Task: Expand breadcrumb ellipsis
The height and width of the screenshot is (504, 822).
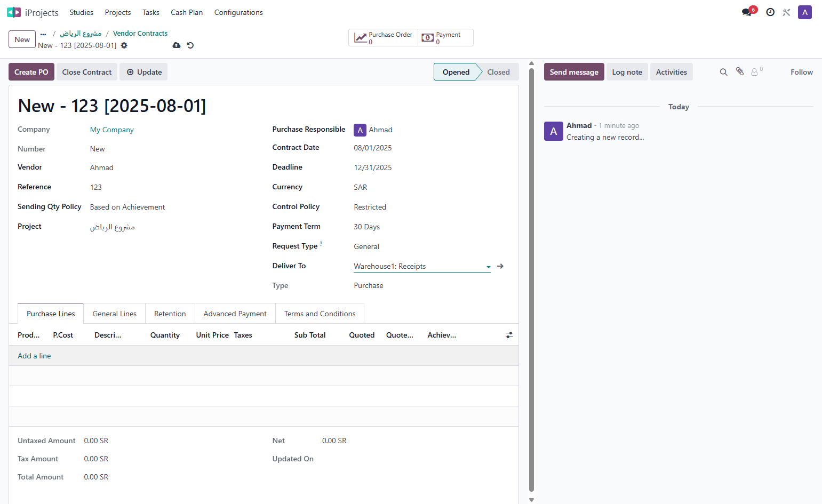Action: (43, 34)
